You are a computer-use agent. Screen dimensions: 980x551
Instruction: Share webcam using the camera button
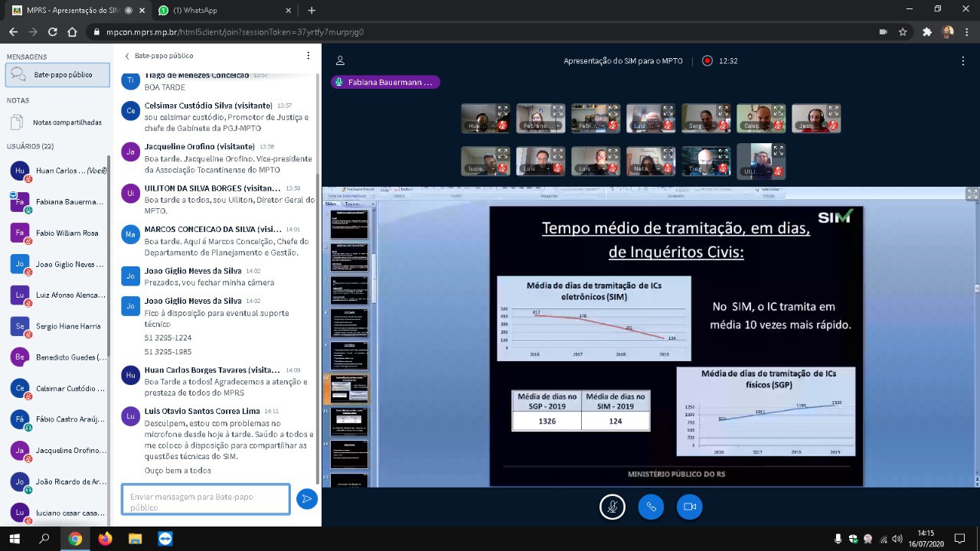pyautogui.click(x=690, y=507)
